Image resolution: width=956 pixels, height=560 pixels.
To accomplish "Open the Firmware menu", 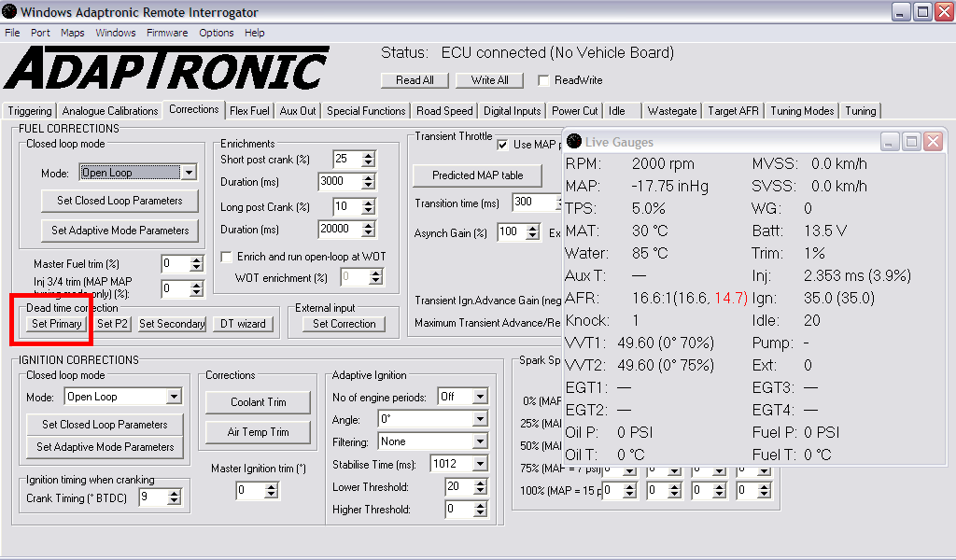I will click(167, 33).
